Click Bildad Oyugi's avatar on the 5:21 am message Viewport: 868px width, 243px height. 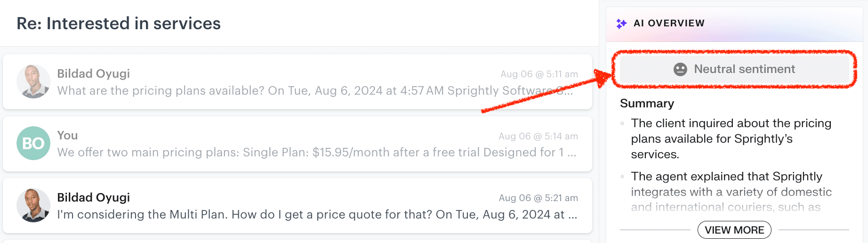tap(33, 205)
